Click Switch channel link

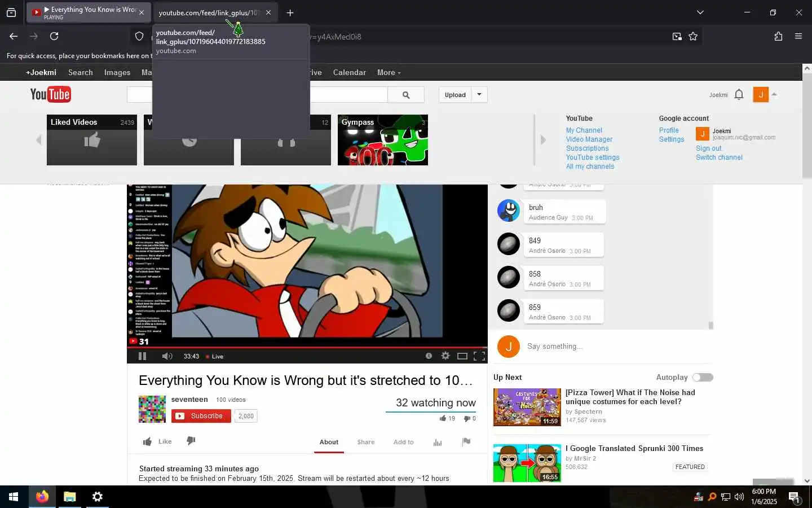(719, 157)
